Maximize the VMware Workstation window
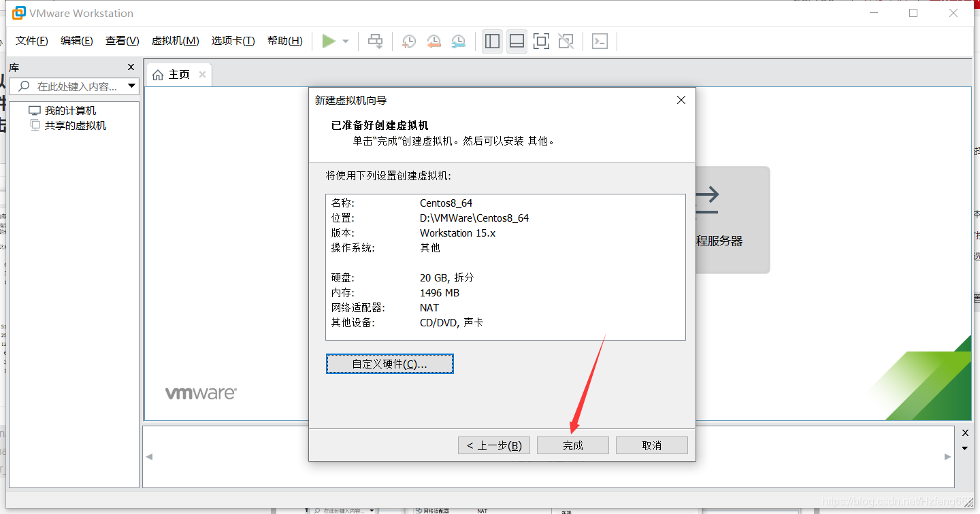 point(913,13)
